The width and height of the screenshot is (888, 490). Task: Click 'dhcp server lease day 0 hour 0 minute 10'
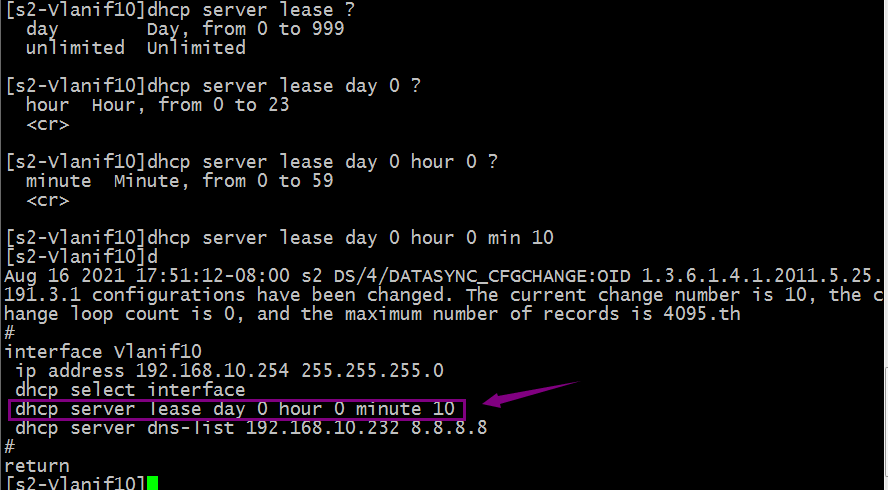(235, 409)
